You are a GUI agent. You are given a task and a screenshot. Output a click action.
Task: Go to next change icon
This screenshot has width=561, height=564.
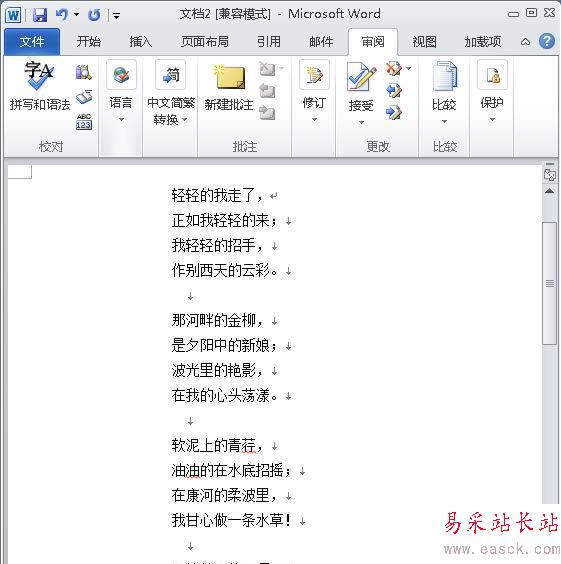pos(393,113)
